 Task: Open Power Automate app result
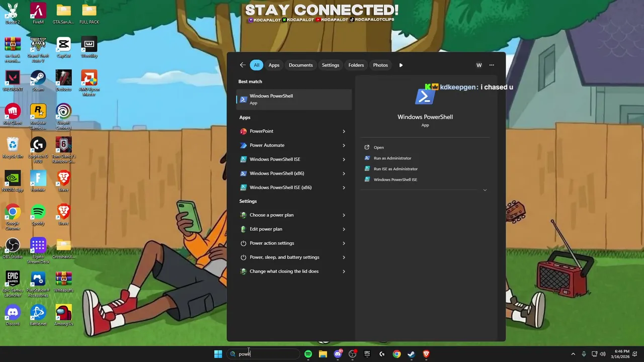pos(267,145)
